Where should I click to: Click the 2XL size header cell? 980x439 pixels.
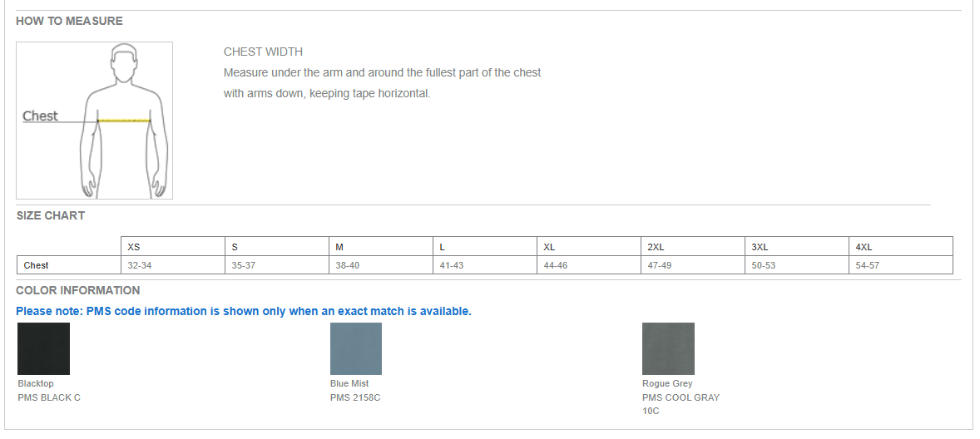tap(692, 247)
